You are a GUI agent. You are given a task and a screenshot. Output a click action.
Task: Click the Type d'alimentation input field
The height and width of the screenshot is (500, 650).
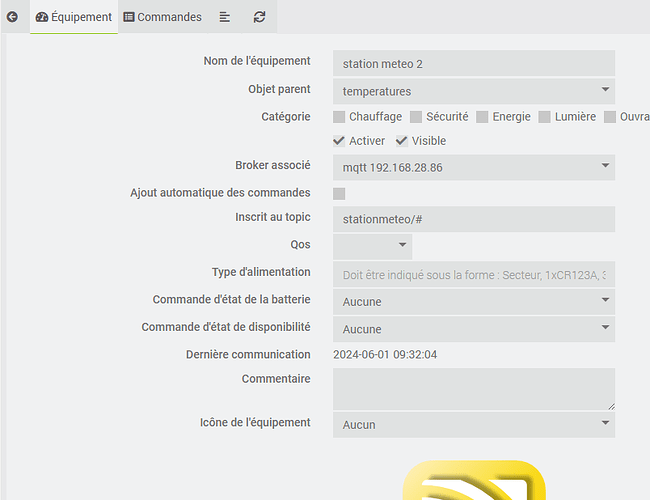pos(474,274)
